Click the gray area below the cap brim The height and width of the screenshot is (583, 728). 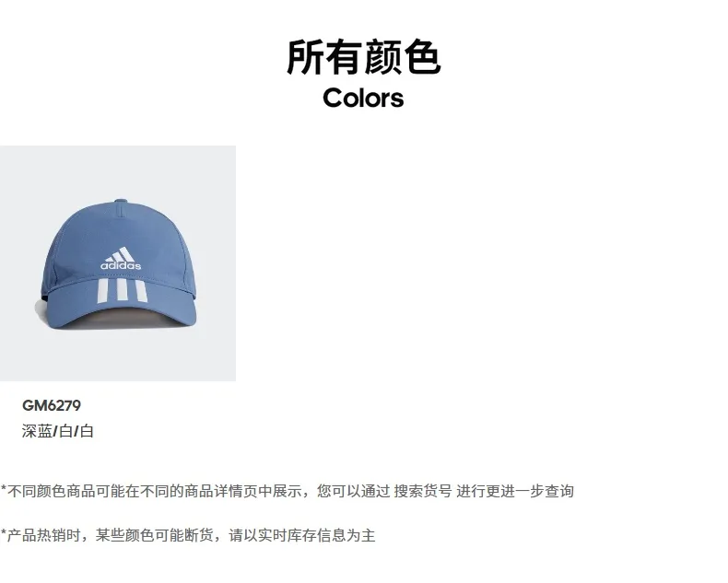tap(118, 356)
